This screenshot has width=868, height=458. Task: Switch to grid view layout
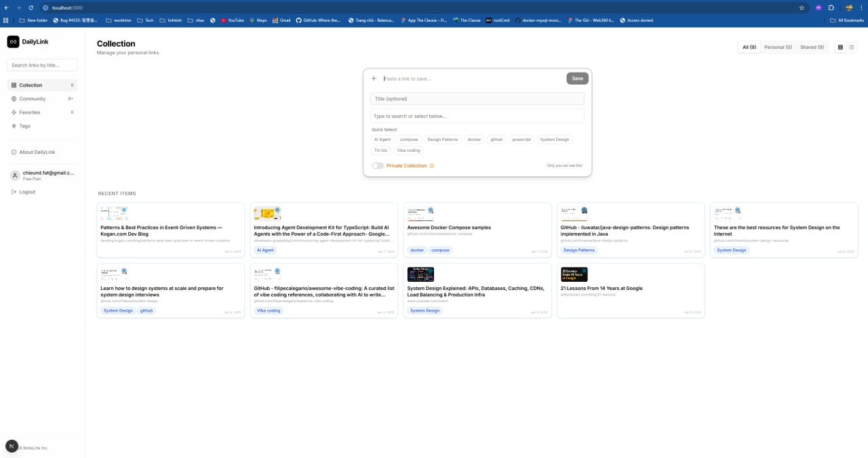840,47
